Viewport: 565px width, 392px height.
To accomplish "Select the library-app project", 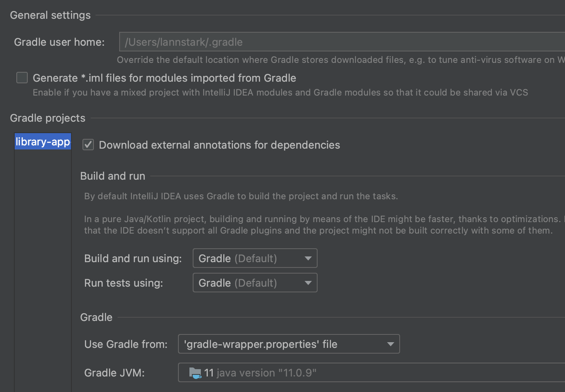I will [43, 142].
